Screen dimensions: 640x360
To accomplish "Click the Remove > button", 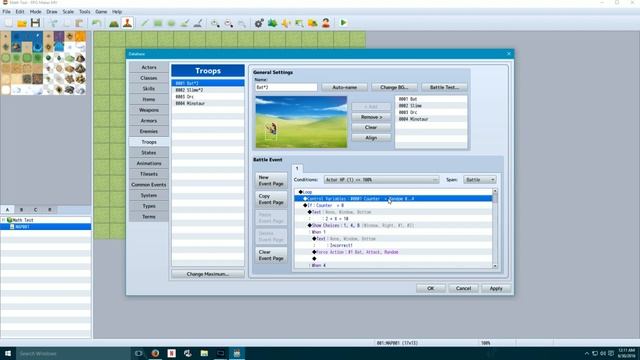I will coord(371,117).
